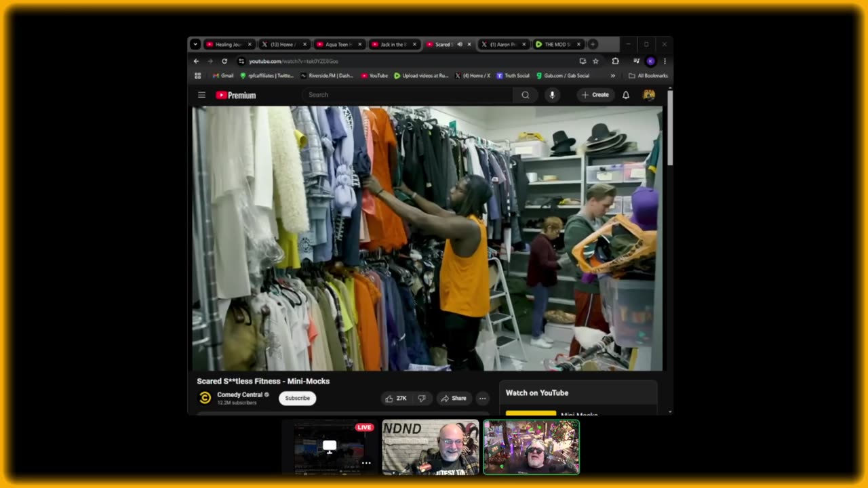
Task: Open the Truth Social bookmark
Action: click(513, 76)
